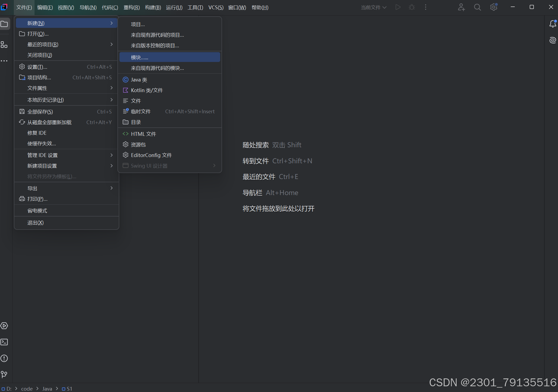
Task: Toggle 省电模式 in the File menu
Action: click(37, 211)
